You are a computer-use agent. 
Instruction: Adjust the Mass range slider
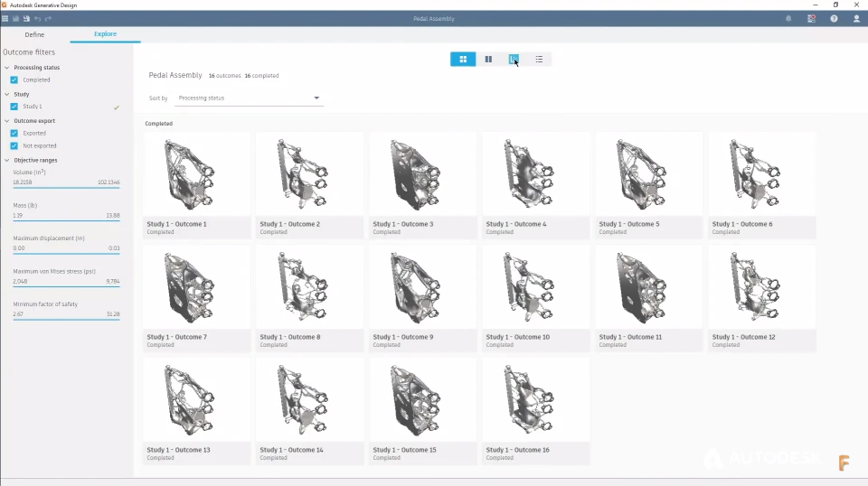coord(66,220)
